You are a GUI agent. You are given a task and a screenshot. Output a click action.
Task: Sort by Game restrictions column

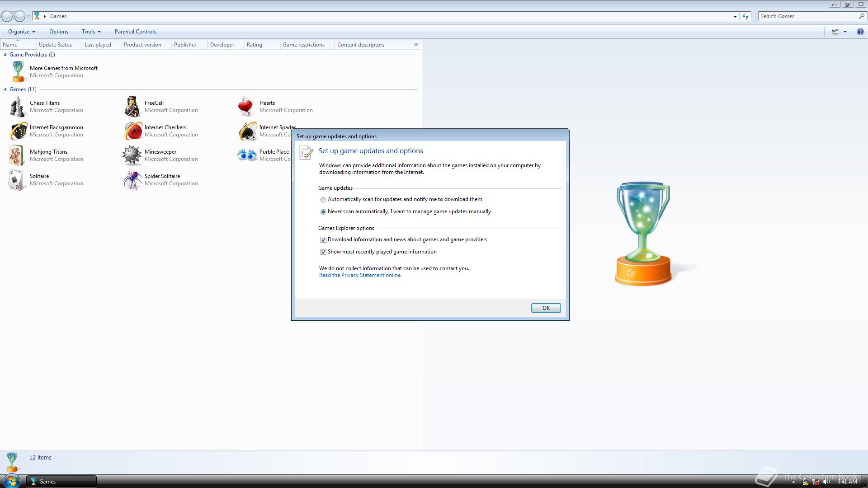(307, 45)
